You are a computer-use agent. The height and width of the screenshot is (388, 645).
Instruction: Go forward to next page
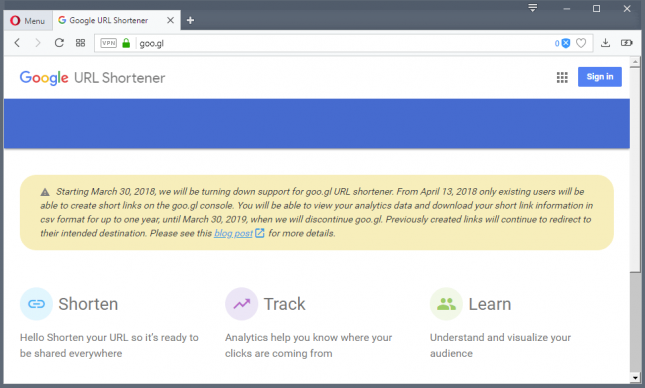click(38, 43)
